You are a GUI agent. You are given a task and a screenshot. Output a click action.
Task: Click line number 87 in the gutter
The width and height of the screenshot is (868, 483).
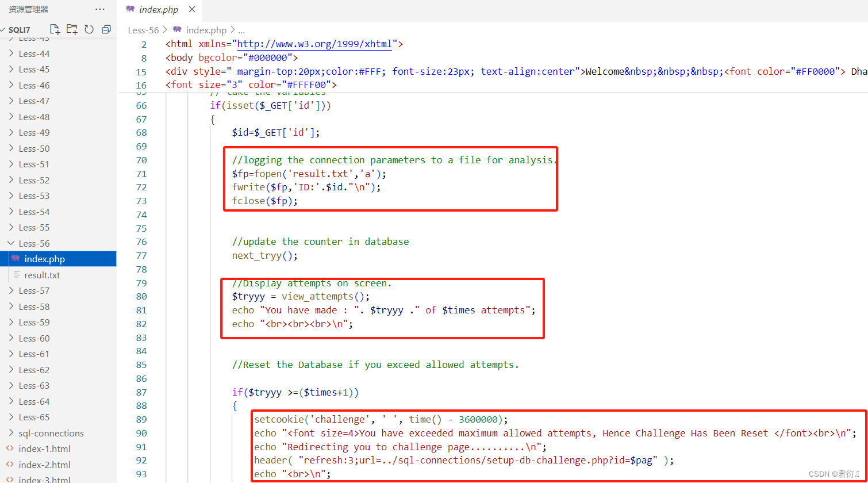click(141, 392)
